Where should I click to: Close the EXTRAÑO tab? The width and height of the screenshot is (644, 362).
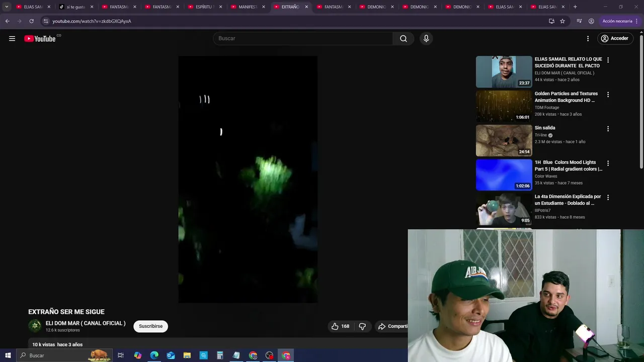point(306,7)
